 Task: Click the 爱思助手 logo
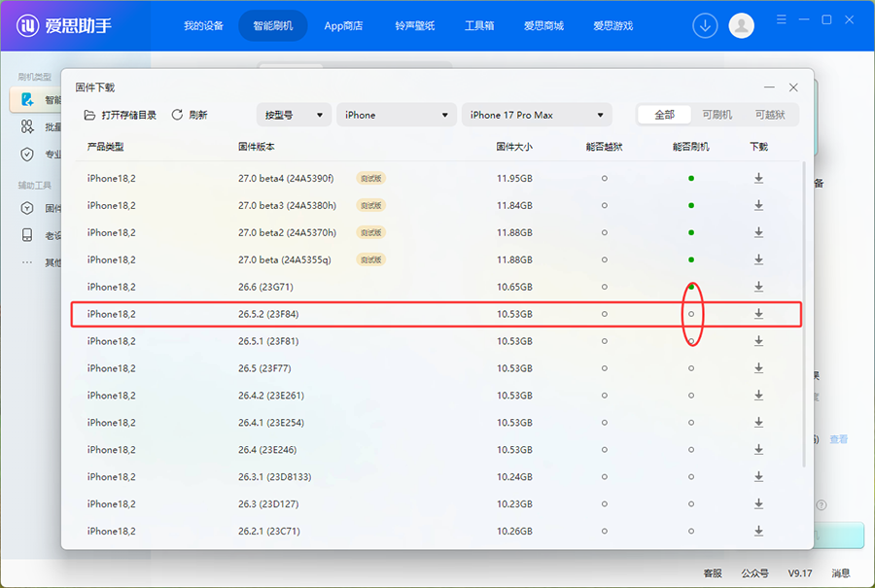pyautogui.click(x=63, y=25)
